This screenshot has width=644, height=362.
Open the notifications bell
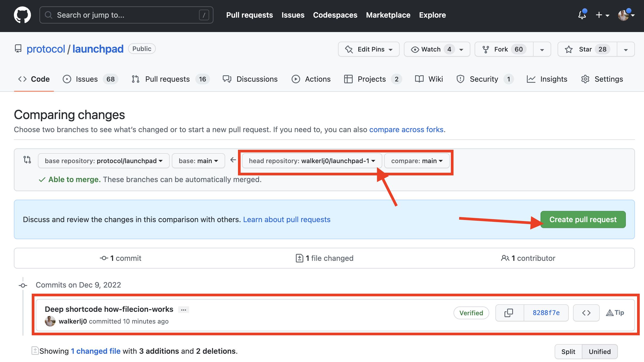coord(582,15)
